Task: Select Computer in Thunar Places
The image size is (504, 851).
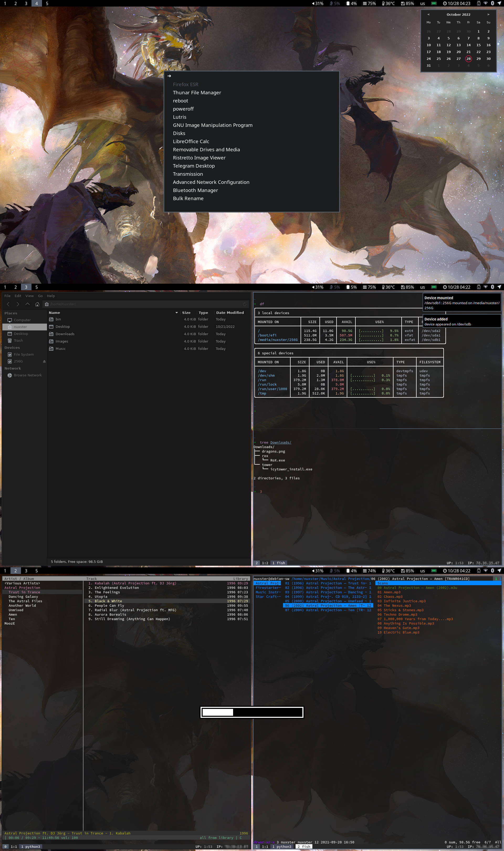Action: [22, 320]
